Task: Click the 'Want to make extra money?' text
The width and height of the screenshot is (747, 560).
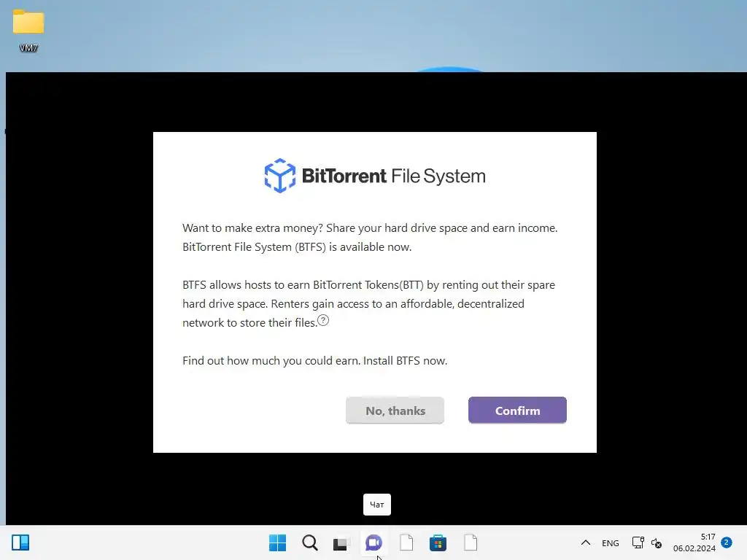Action: point(253,227)
